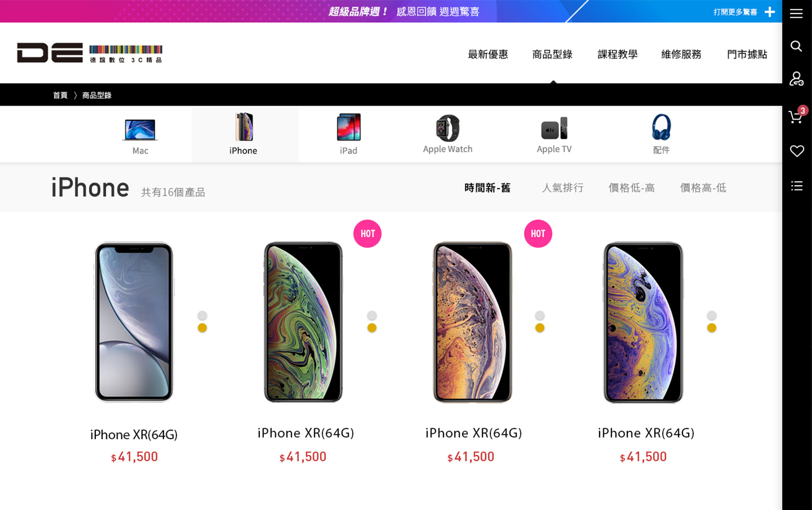Expand the banner with plus icon

click(x=770, y=11)
